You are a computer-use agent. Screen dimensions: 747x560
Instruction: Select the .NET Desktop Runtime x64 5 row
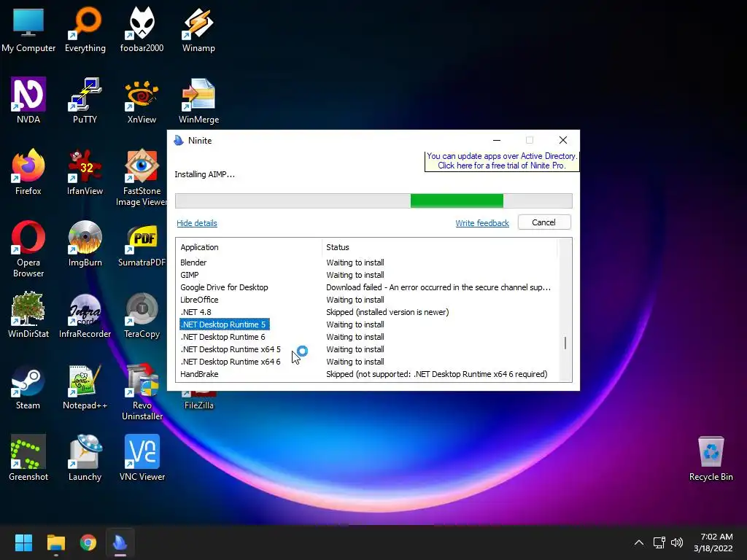367,349
